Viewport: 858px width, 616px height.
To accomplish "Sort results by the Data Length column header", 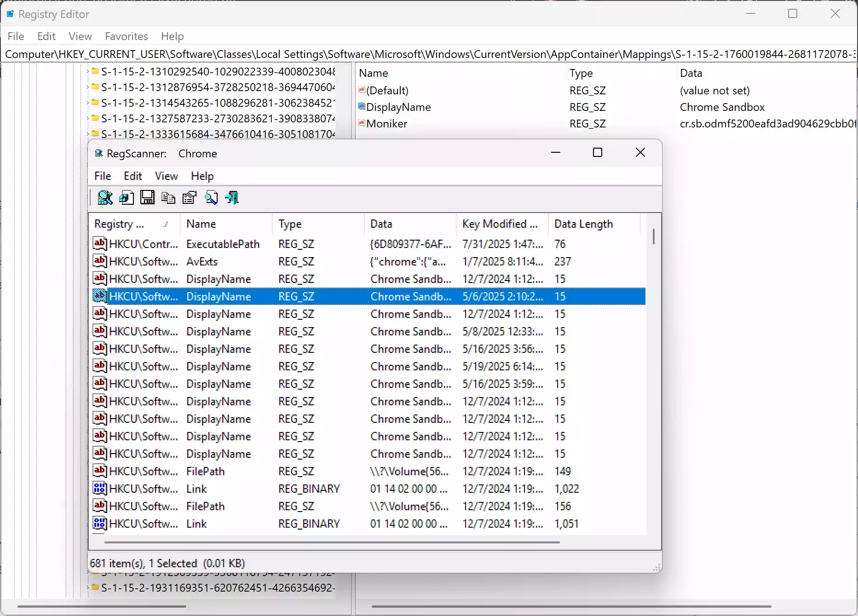I will tap(583, 224).
